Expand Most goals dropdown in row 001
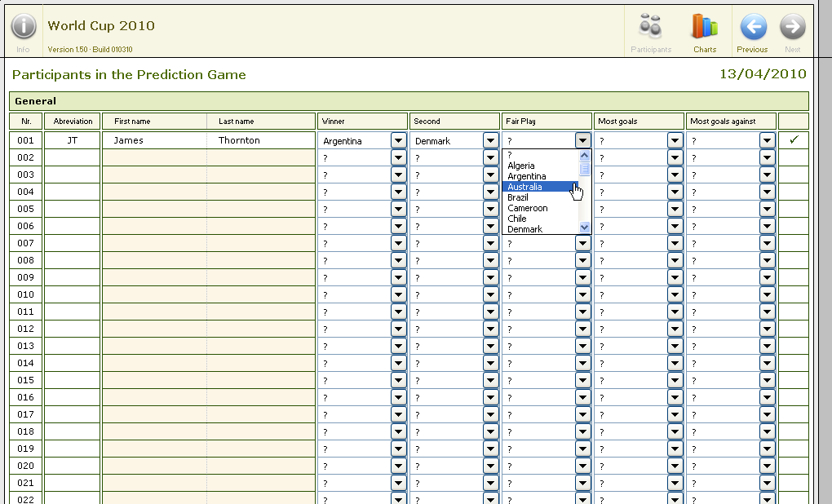832x504 pixels. tap(675, 140)
